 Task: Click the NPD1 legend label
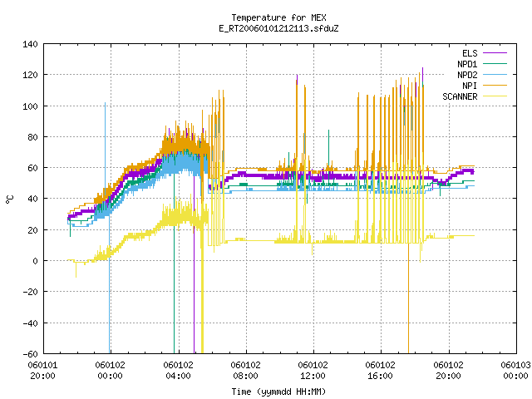[467, 64]
